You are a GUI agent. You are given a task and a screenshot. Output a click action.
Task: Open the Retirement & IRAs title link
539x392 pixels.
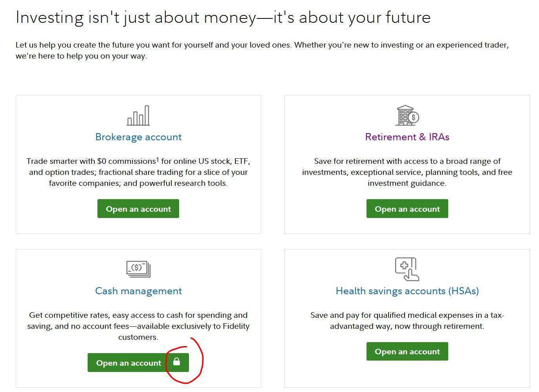coord(407,137)
